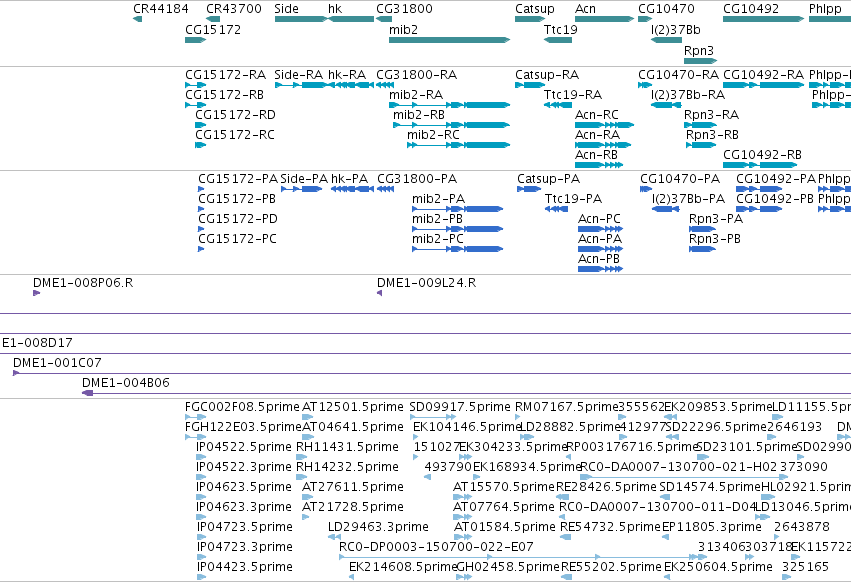Image resolution: width=851 pixels, height=582 pixels.
Task: Open the CG10470-PA protein label
Action: point(680,179)
